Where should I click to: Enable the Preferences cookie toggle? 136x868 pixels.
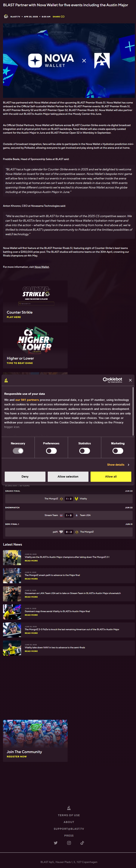point(51,451)
